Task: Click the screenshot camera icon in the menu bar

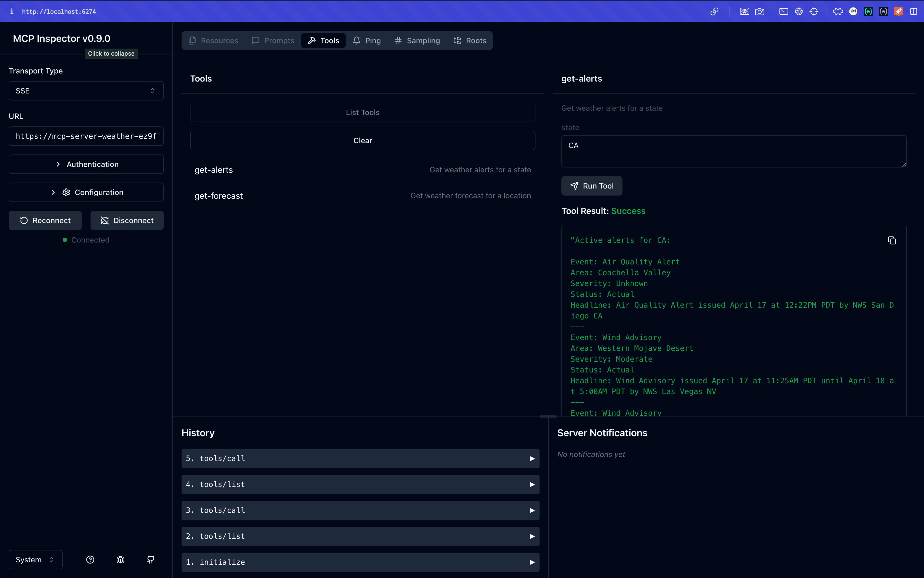Action: [760, 11]
